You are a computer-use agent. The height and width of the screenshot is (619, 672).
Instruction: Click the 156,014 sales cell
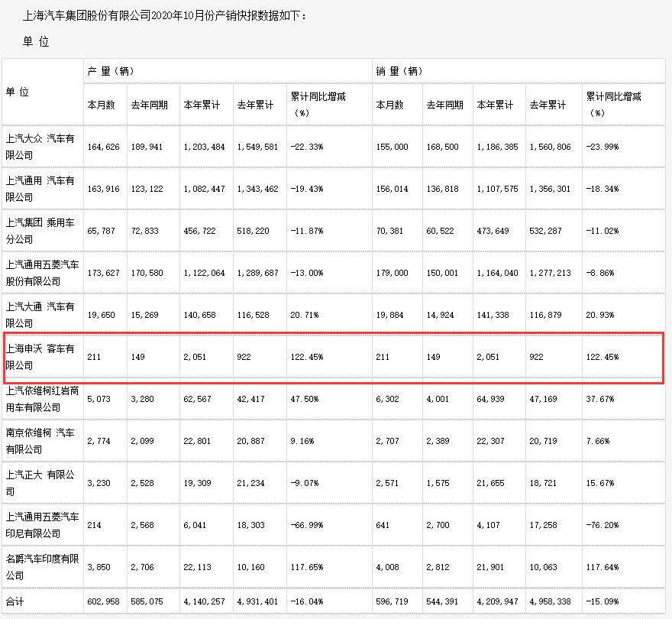pos(393,189)
